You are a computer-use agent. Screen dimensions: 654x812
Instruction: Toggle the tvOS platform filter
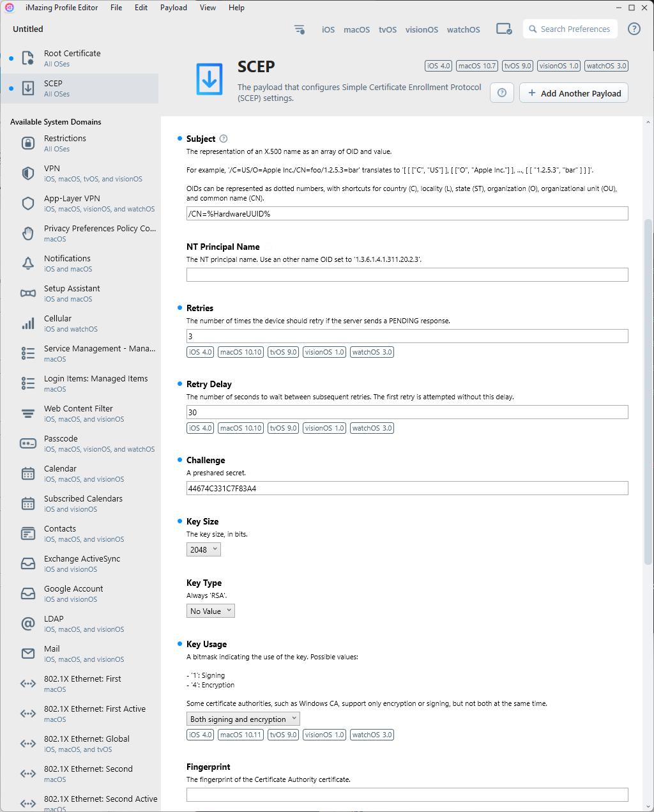click(388, 29)
